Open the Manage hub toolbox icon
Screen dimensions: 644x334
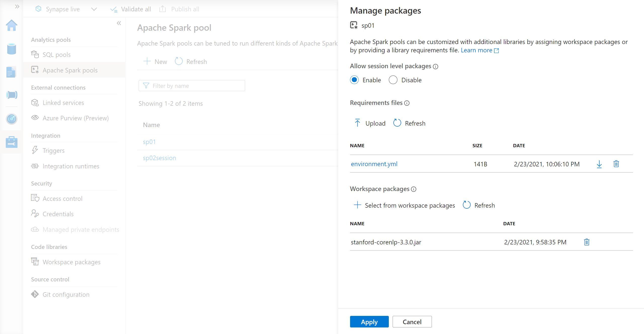[x=12, y=142]
